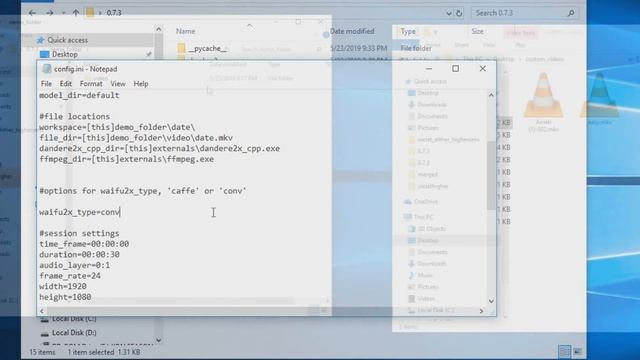The image size is (640, 360).
Task: Click the ffmpeg_dir=[this]externals\ffmpeg.exe line
Action: [127, 159]
